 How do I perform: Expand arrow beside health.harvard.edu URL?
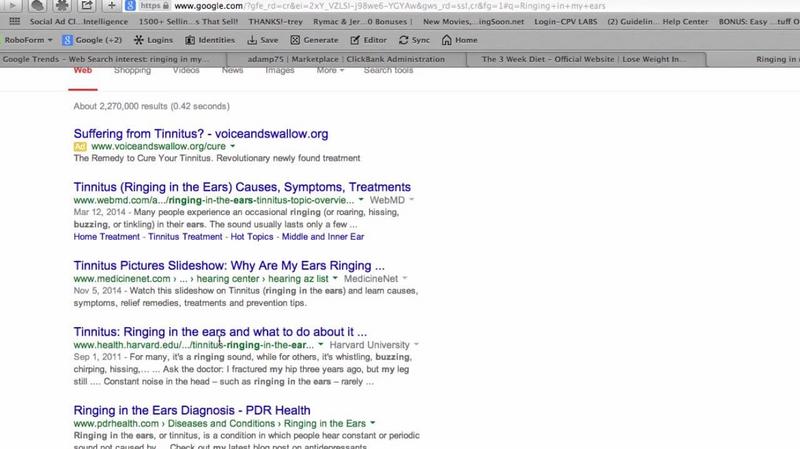[320, 345]
